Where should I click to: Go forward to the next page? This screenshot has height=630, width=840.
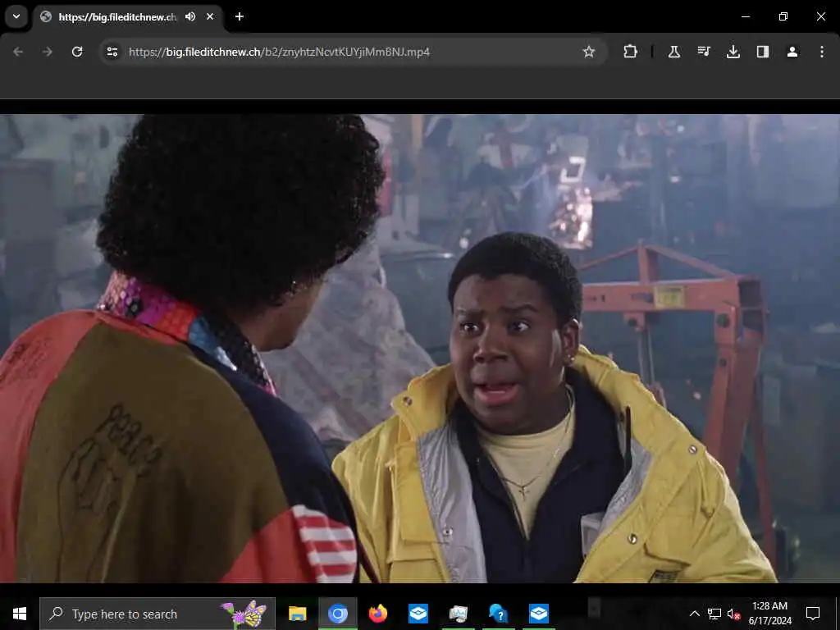click(x=48, y=52)
